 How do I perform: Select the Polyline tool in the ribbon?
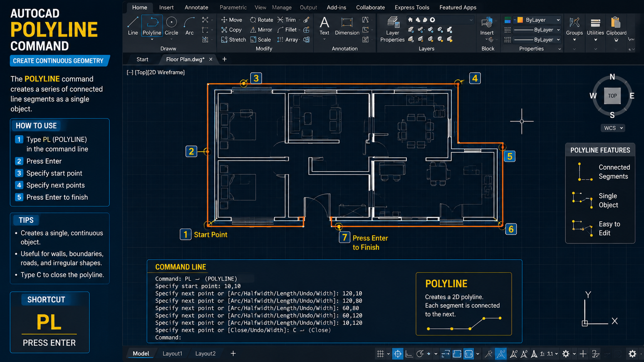click(152, 26)
